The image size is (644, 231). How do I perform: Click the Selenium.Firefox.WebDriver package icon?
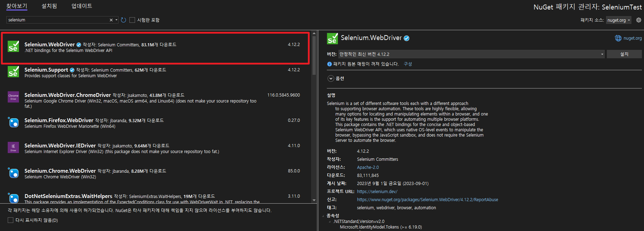(13, 122)
